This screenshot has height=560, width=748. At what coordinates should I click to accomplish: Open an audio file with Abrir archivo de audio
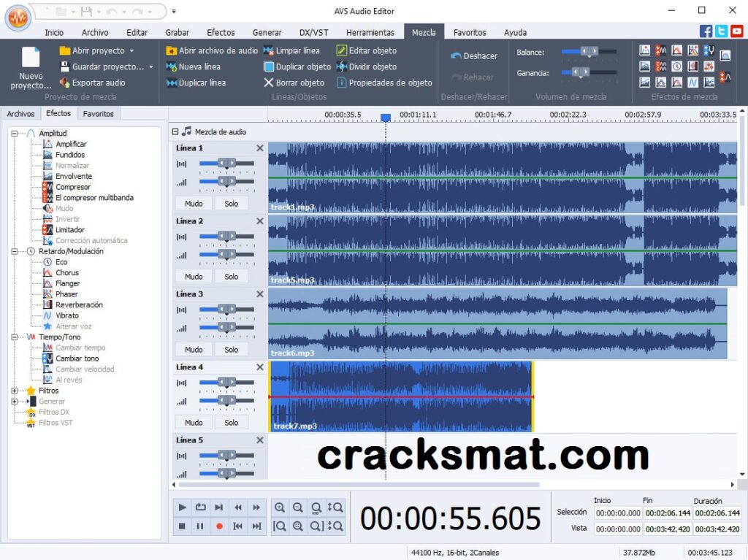pos(212,50)
